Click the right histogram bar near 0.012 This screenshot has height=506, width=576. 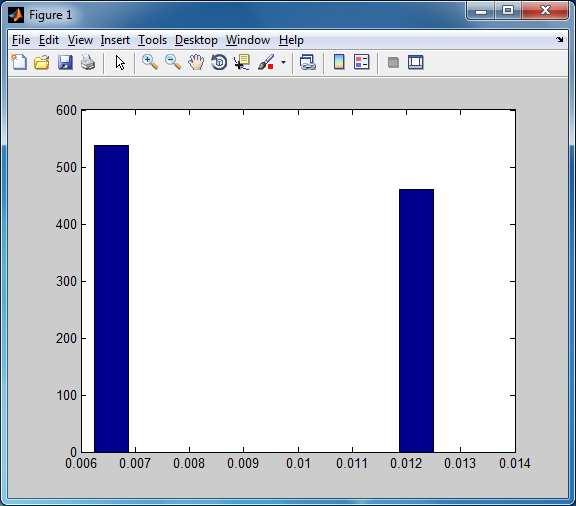pyautogui.click(x=416, y=320)
